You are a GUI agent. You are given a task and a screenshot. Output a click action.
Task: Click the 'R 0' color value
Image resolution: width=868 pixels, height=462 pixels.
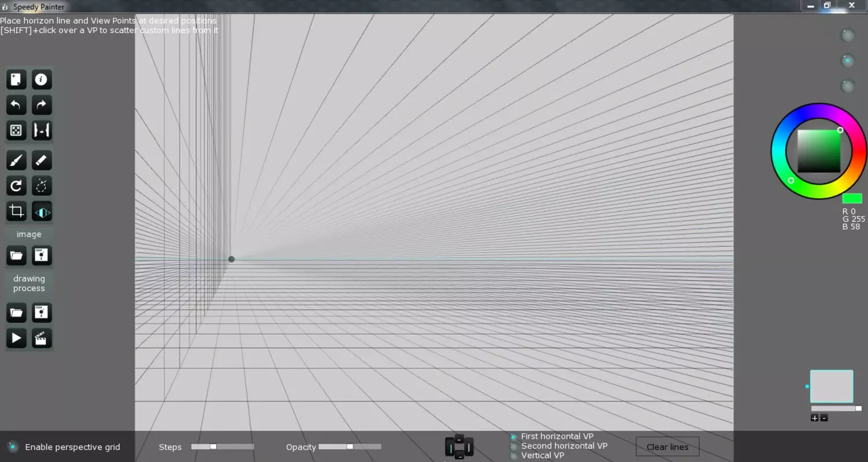coord(849,211)
